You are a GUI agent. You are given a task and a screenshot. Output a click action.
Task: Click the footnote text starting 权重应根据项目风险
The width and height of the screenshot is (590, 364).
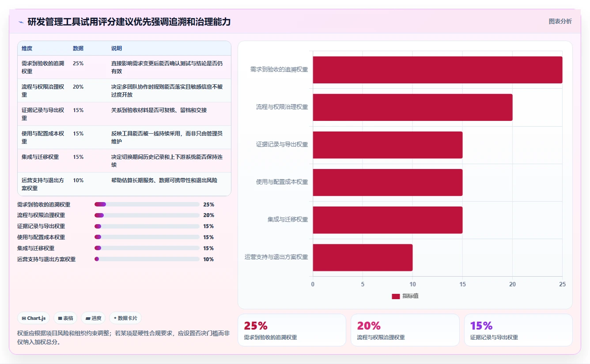[x=123, y=338]
